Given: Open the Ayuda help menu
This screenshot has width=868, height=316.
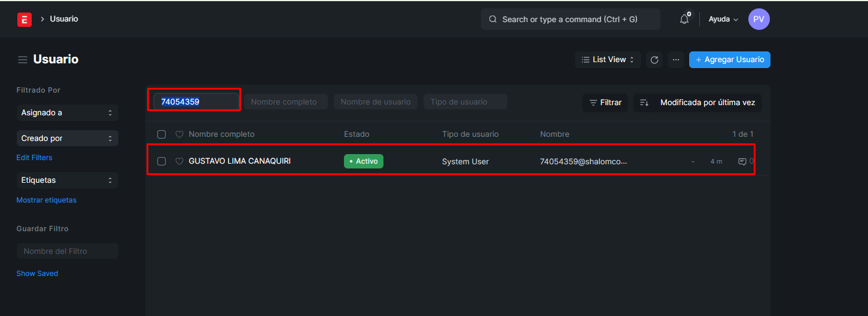Looking at the screenshot, I should [723, 19].
